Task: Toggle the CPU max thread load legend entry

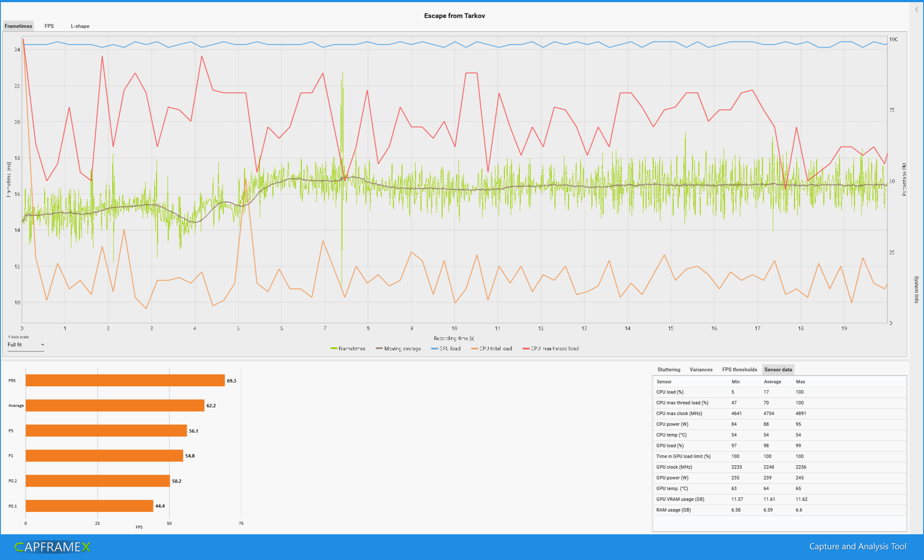Action: pyautogui.click(x=551, y=349)
